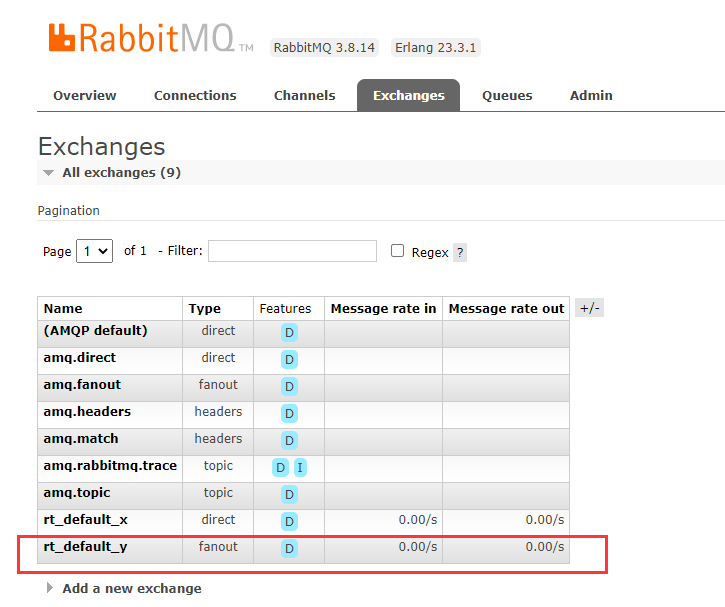Click D feature badge in (AMQP default) row

point(289,332)
